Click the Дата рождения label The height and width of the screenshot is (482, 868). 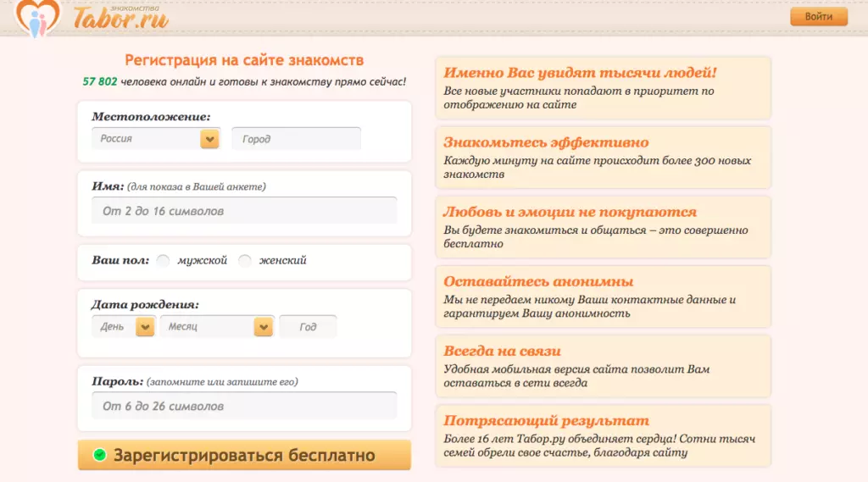145,304
